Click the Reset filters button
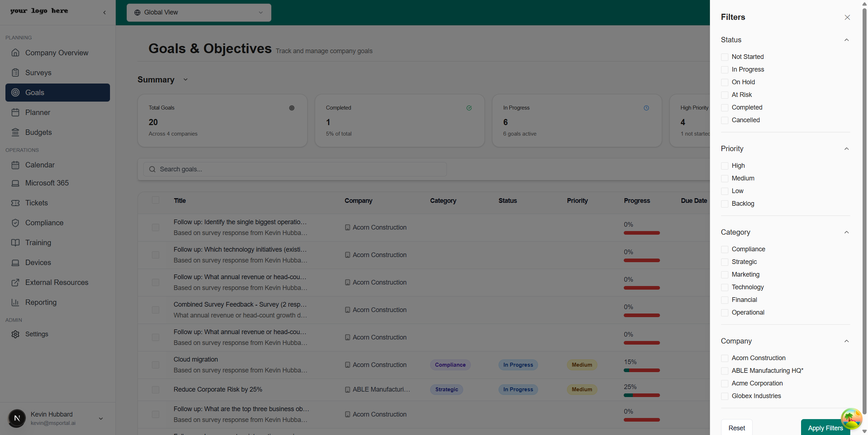The image size is (868, 435). coord(736,428)
